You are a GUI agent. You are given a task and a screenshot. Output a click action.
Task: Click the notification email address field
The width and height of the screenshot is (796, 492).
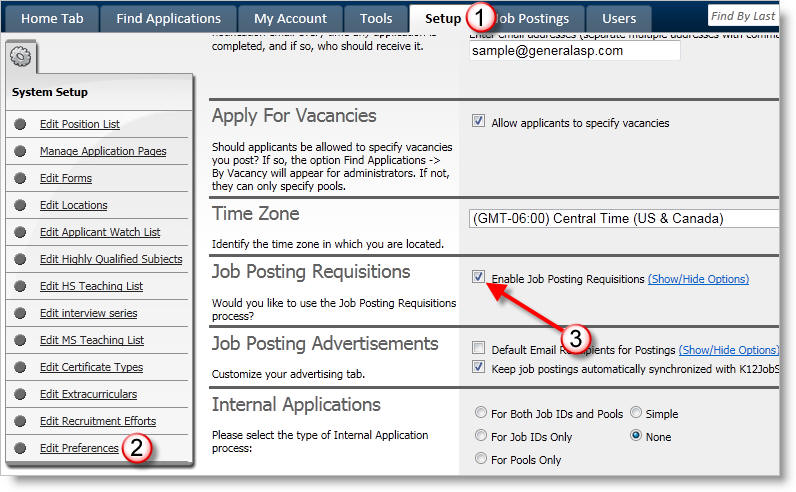pyautogui.click(x=575, y=51)
